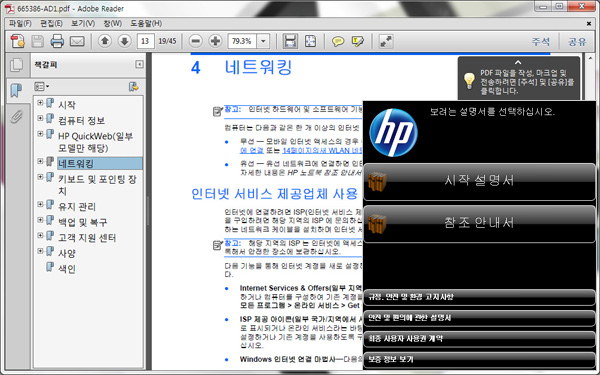Viewport: 600px width, 375px height.
Task: Click the new bookmark icon in panel
Action: click(x=134, y=87)
